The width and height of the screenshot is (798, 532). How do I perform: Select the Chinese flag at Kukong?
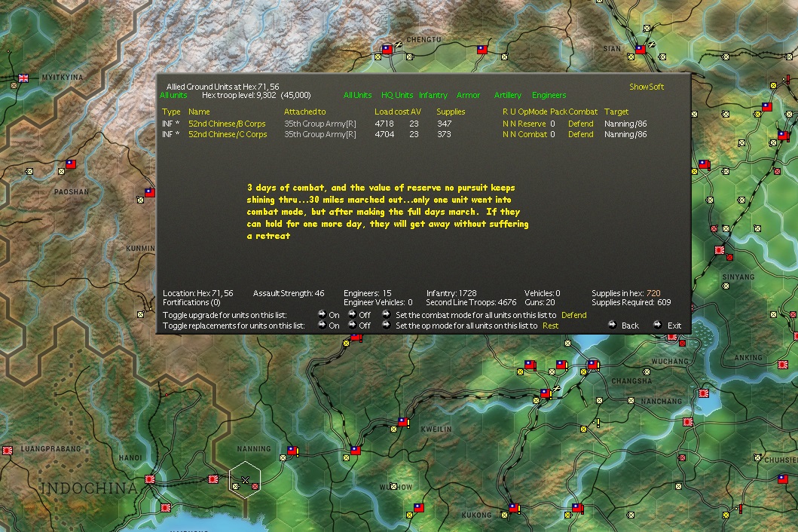[x=513, y=508]
